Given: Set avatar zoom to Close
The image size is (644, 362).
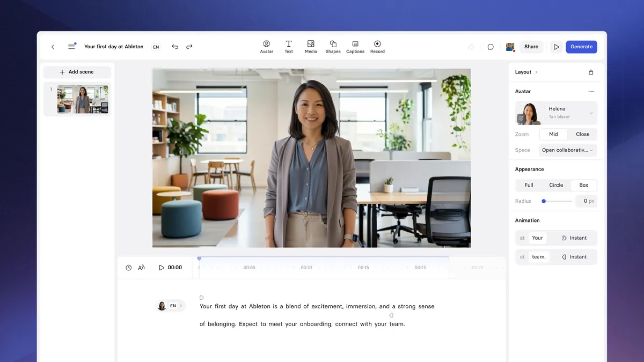Looking at the screenshot, I should point(582,134).
